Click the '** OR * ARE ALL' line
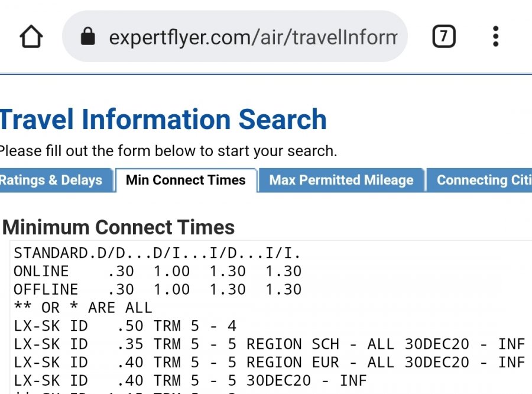Screen dimensions: 532x394 (83, 308)
